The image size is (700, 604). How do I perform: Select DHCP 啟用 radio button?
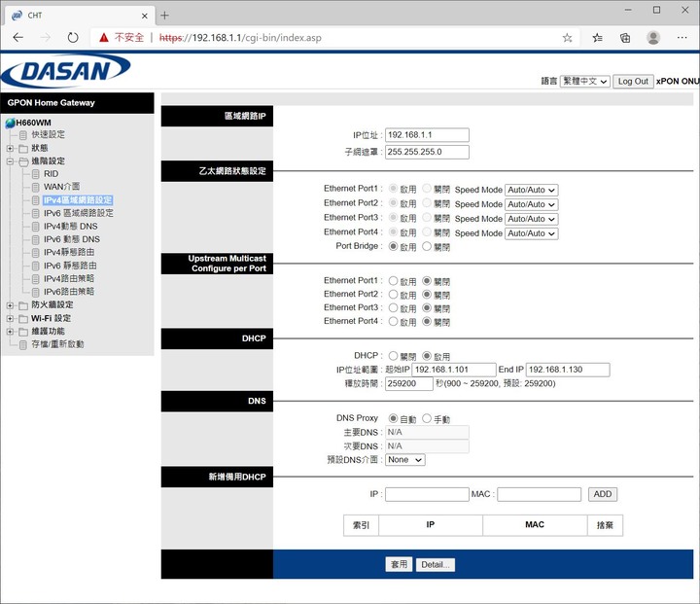427,356
